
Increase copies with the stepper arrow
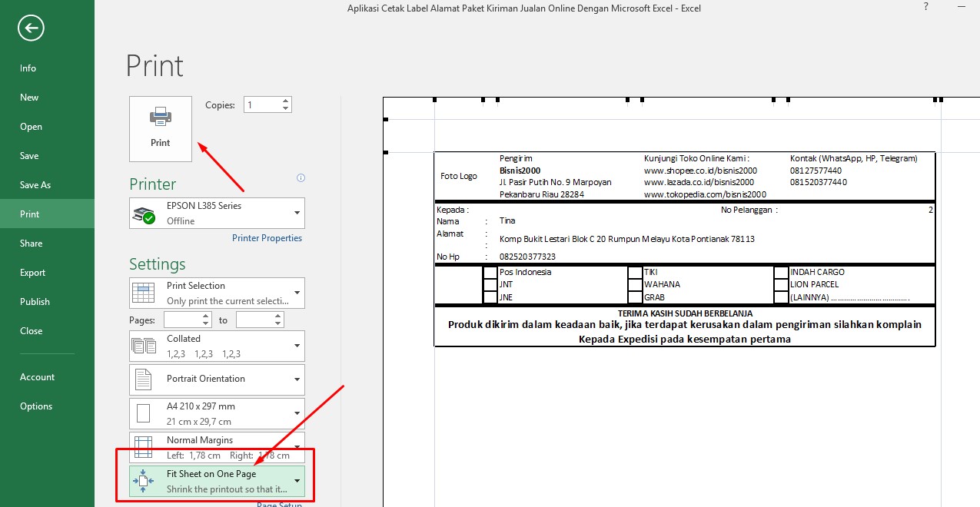285,100
